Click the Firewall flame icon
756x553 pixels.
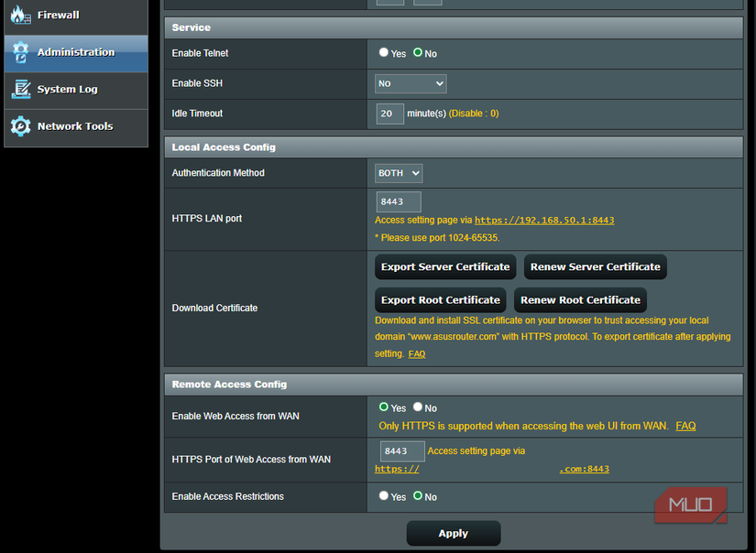click(x=18, y=15)
